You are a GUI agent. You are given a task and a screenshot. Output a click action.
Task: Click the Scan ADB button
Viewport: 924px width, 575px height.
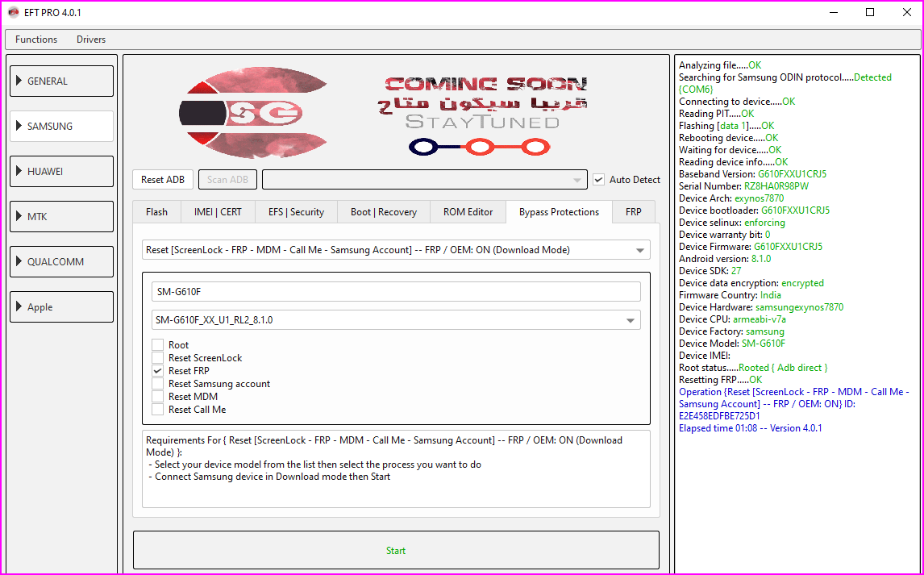click(x=227, y=180)
